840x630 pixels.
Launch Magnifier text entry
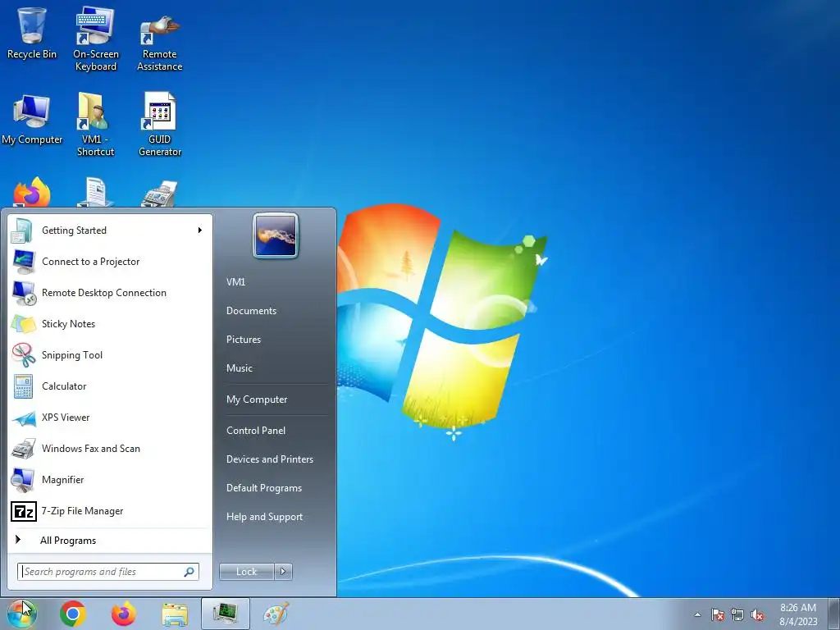coord(62,480)
